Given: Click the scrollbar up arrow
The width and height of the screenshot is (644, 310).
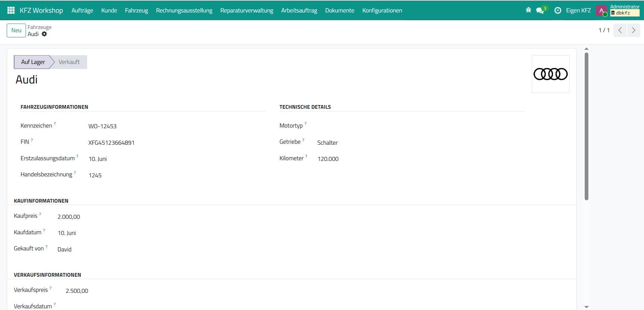Looking at the screenshot, I should (586, 49).
